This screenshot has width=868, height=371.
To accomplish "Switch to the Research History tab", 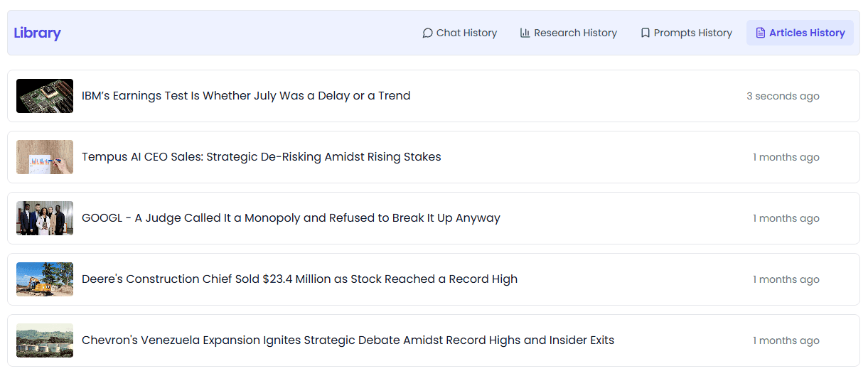I will pyautogui.click(x=569, y=33).
